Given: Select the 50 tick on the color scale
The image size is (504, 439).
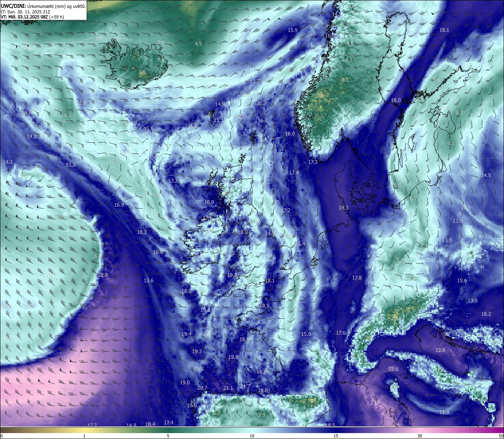Looking at the screenshot, I should pos(500,436).
